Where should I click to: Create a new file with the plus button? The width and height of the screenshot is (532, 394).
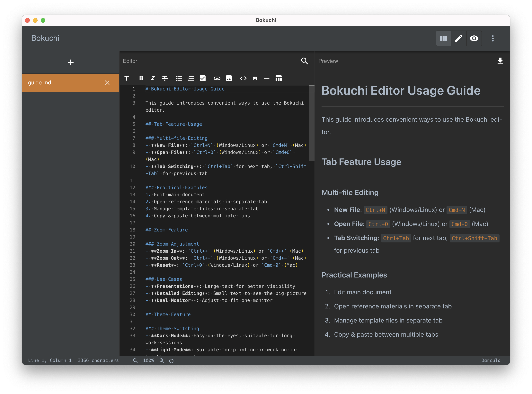click(x=71, y=62)
